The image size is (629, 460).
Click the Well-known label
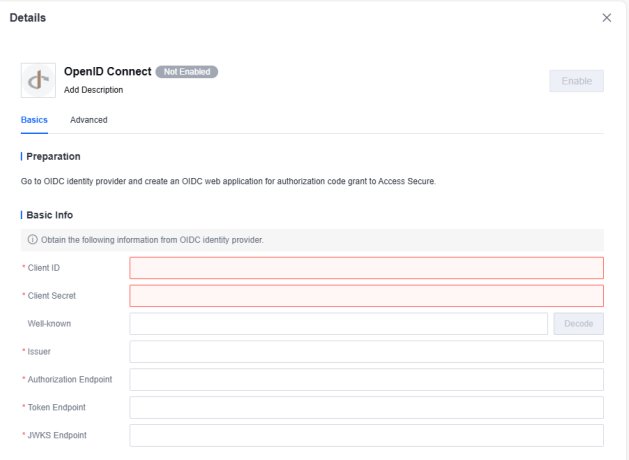pyautogui.click(x=49, y=324)
